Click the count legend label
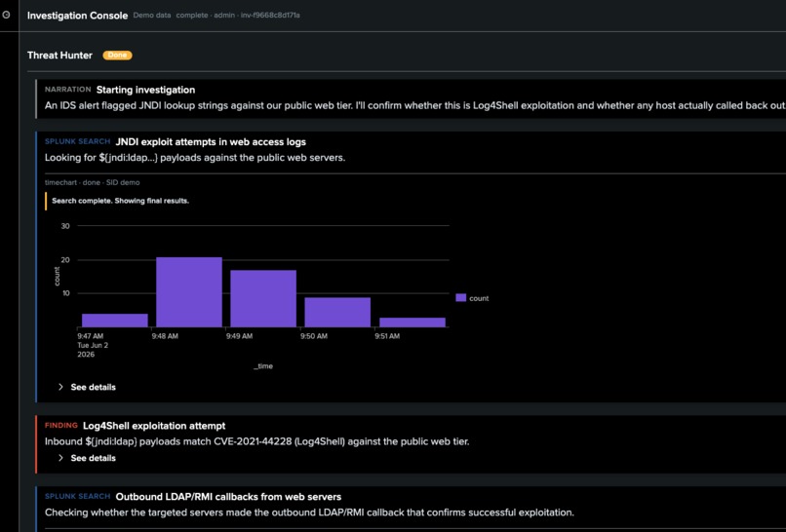This screenshot has height=532, width=786. pos(479,298)
